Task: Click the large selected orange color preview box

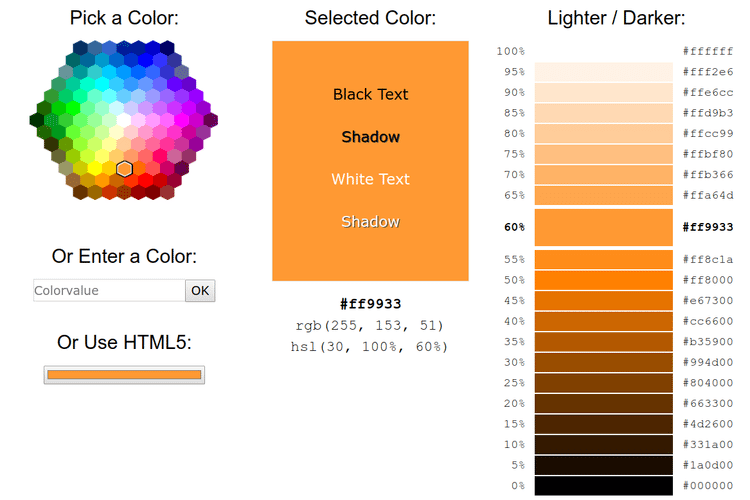Action: tap(370, 161)
